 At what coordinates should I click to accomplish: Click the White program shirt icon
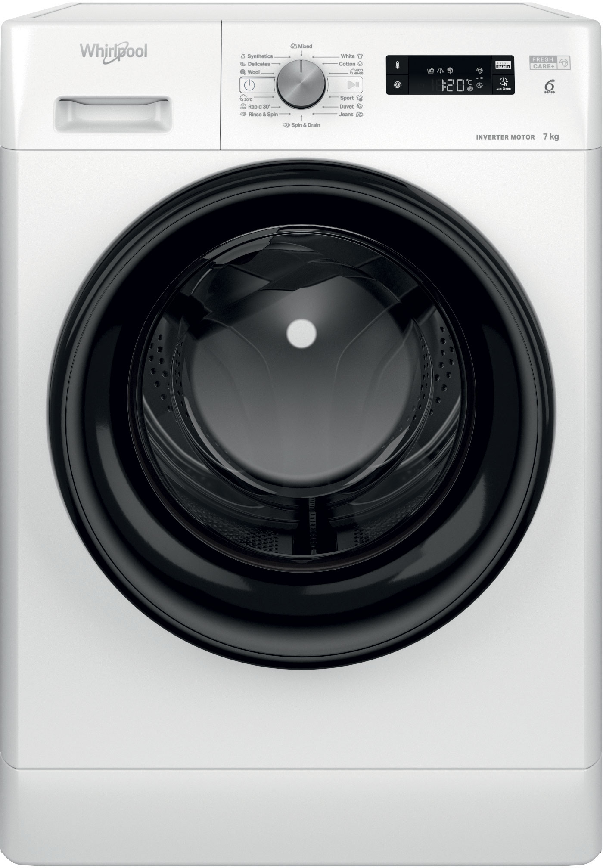tap(360, 56)
